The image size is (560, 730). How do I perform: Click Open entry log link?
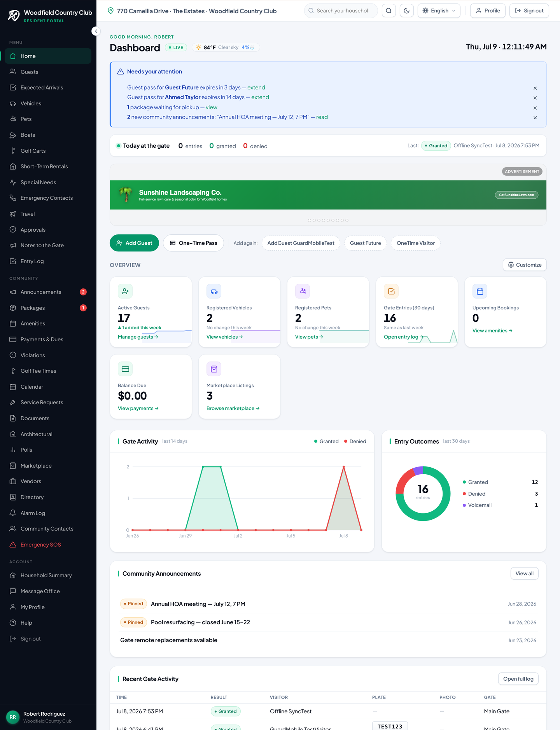click(403, 337)
